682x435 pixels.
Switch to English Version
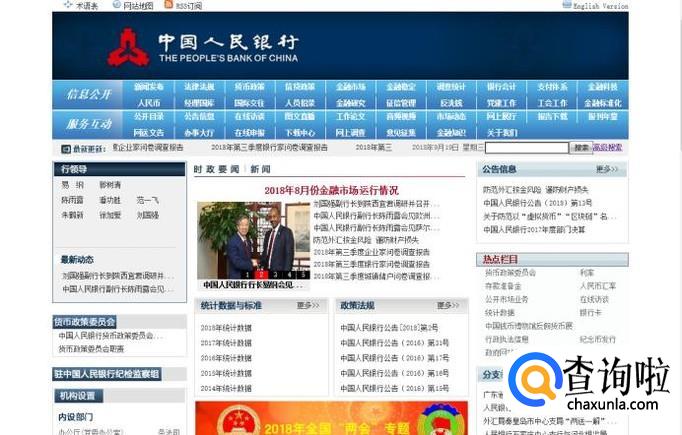600,6
